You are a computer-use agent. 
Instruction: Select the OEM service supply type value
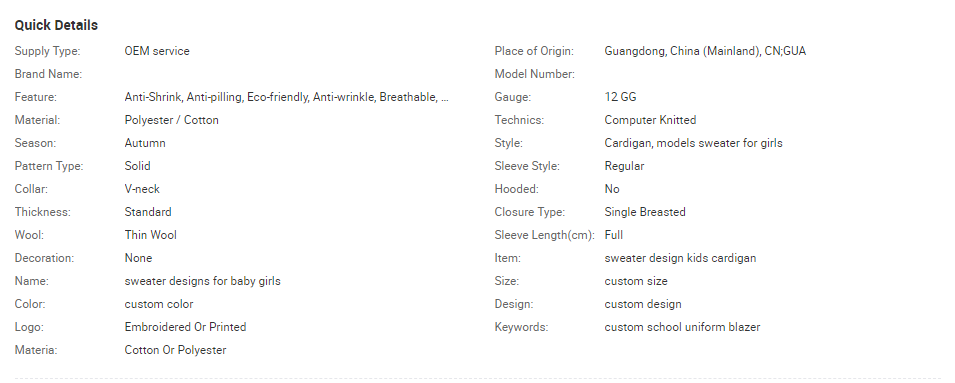pos(157,51)
